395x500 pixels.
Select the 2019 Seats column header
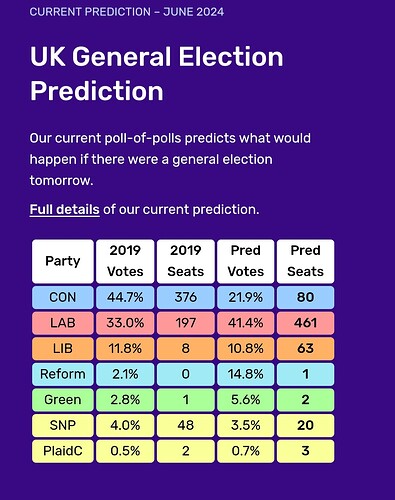tap(186, 261)
